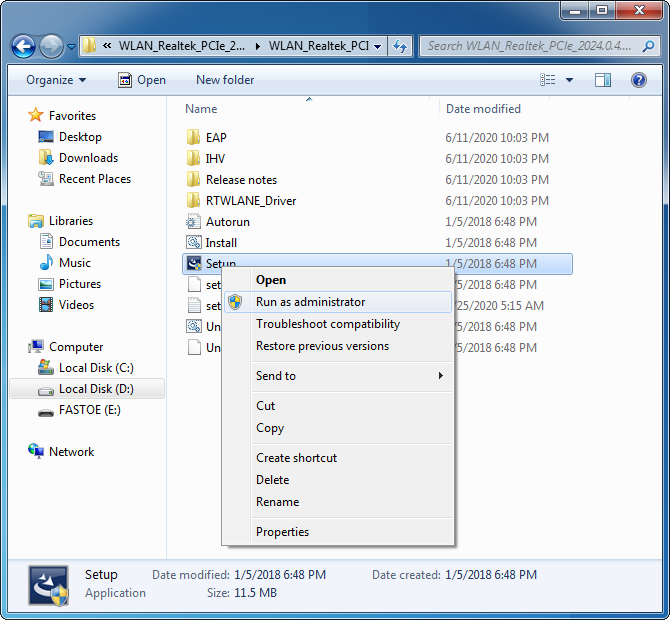Click the Forward navigation arrow
The width and height of the screenshot is (670, 620).
click(x=51, y=46)
